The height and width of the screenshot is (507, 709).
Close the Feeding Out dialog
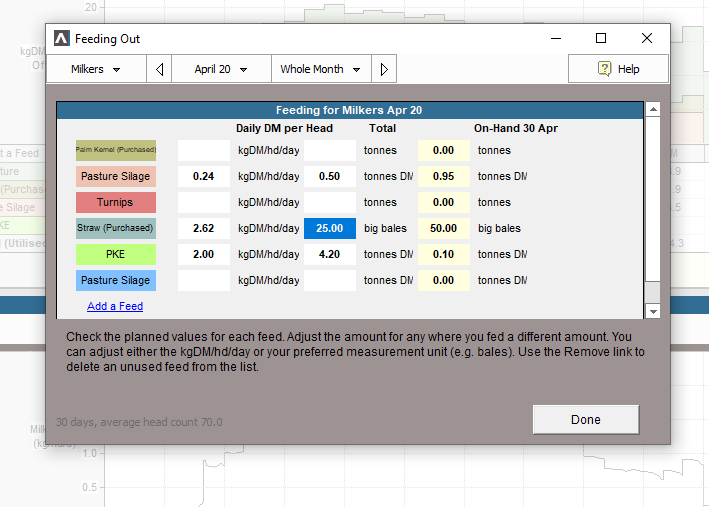click(647, 38)
